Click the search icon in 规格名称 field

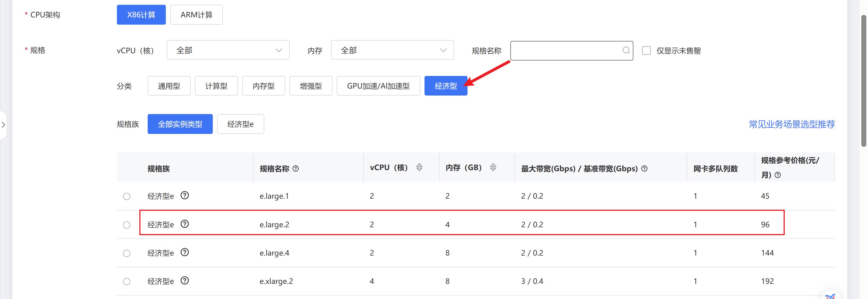coord(626,51)
